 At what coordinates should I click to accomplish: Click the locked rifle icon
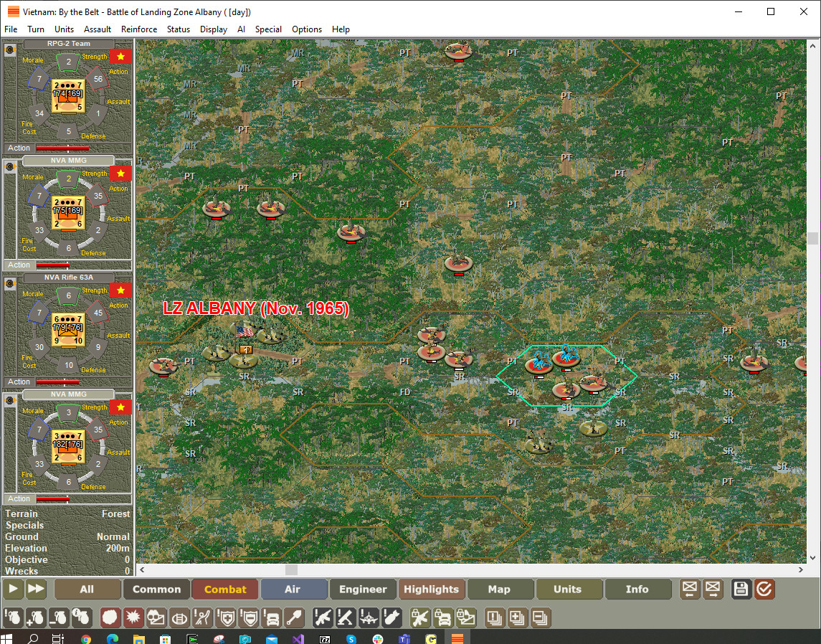pyautogui.click(x=420, y=617)
